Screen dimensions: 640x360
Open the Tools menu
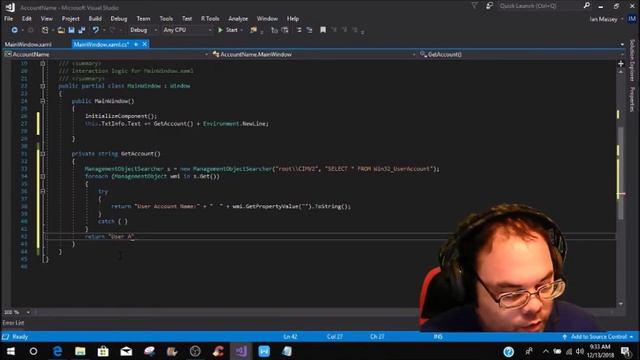(x=166, y=19)
